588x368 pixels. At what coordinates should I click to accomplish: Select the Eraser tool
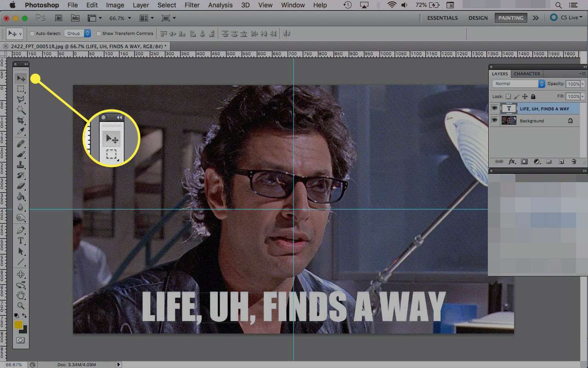[x=21, y=186]
